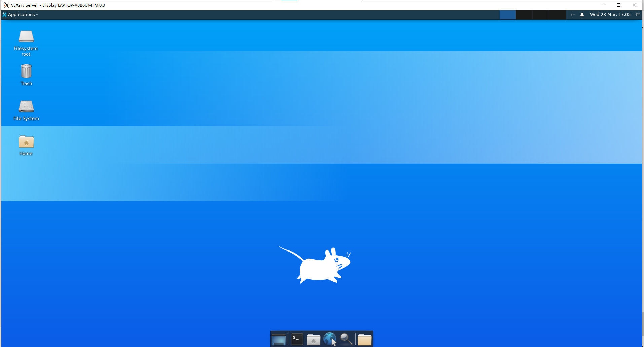This screenshot has height=347, width=644.
Task: Select Applications in the top panel
Action: (21, 14)
